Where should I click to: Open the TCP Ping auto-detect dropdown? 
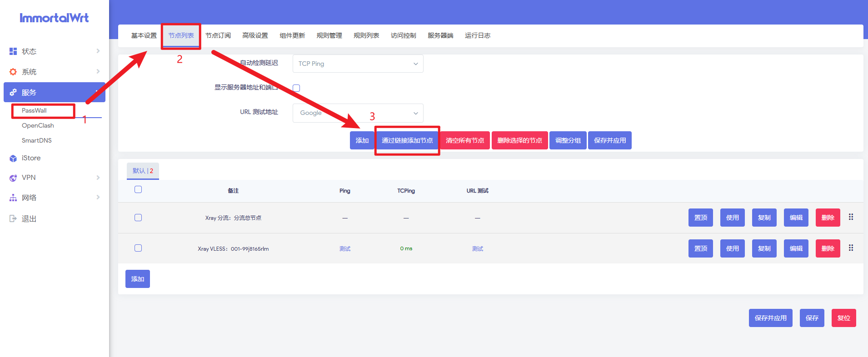[x=358, y=64]
